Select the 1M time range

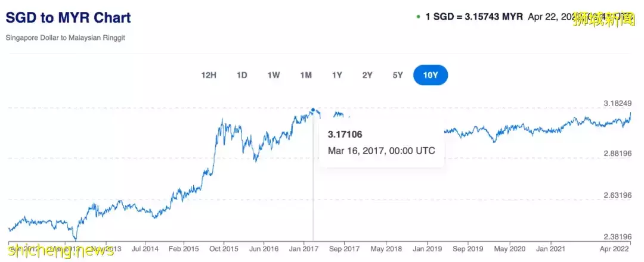tap(306, 75)
